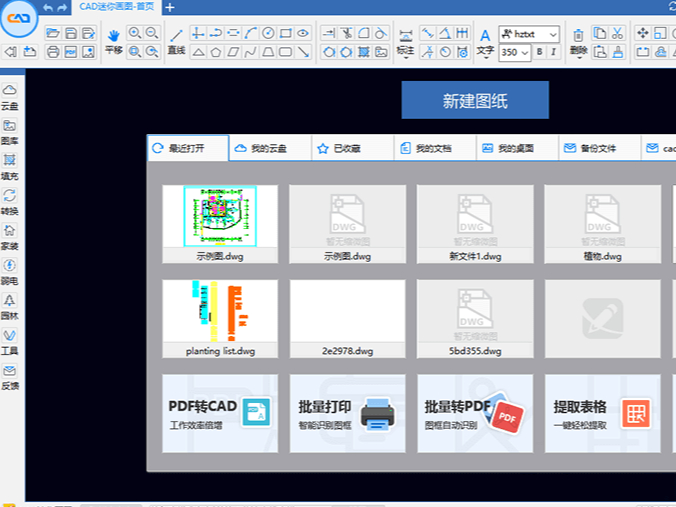Image resolution: width=676 pixels, height=507 pixels.
Task: Switch to the 已收藏 tab
Action: 353,148
